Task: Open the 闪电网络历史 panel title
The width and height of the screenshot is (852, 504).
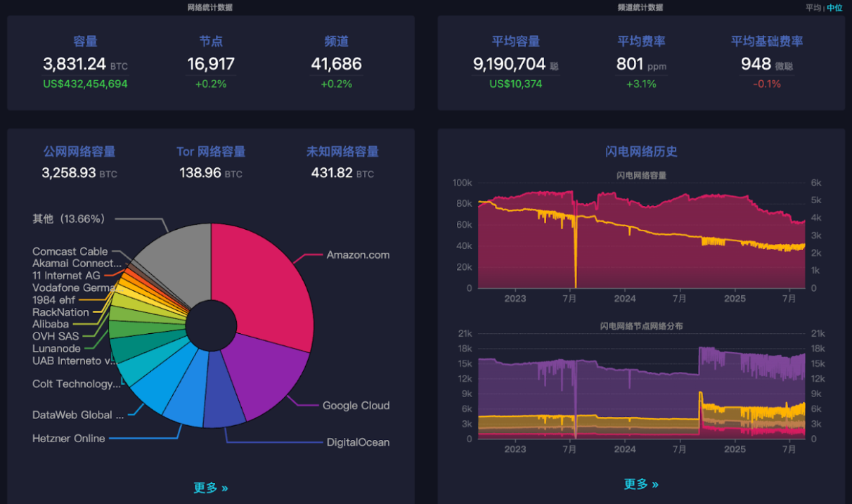Action: click(641, 152)
